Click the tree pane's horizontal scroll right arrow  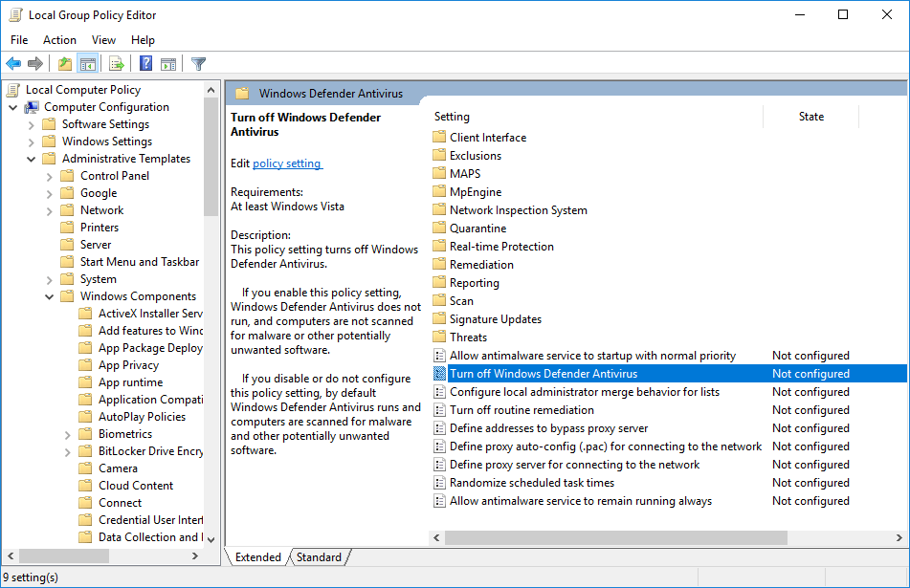click(195, 555)
